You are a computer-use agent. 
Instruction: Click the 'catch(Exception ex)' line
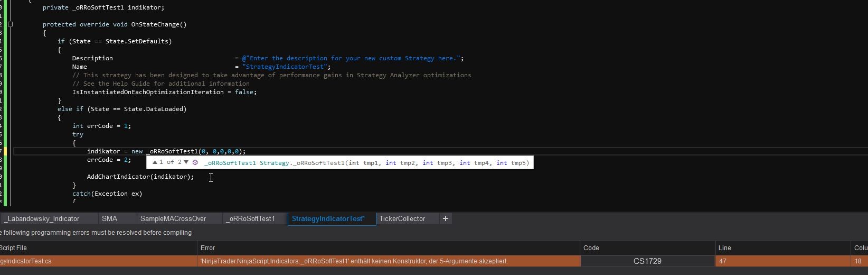point(107,194)
